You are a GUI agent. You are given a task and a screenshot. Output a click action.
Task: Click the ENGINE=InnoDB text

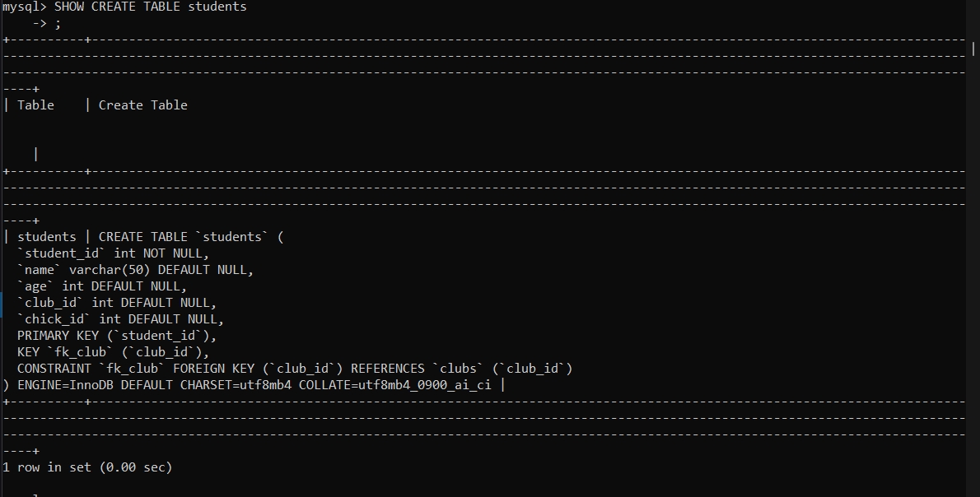coord(65,385)
